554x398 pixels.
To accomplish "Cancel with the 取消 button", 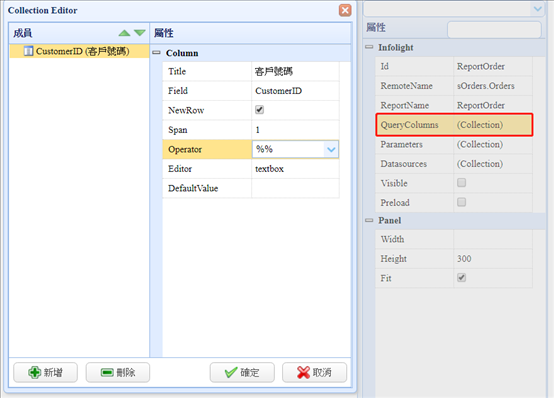I will coord(314,372).
